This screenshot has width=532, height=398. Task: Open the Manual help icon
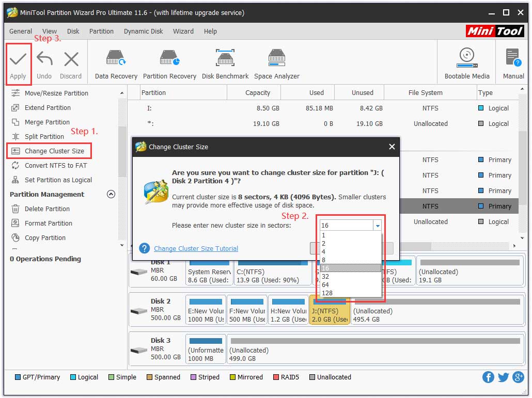coord(513,58)
